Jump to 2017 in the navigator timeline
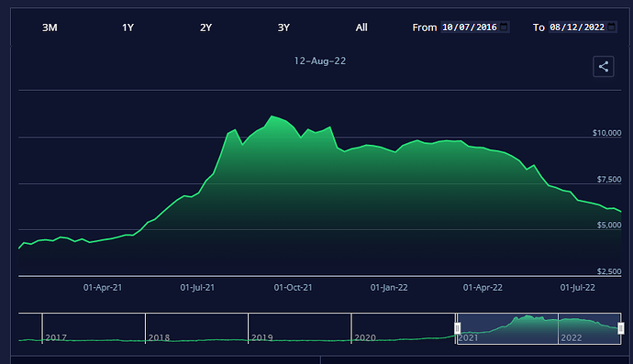 click(56, 337)
